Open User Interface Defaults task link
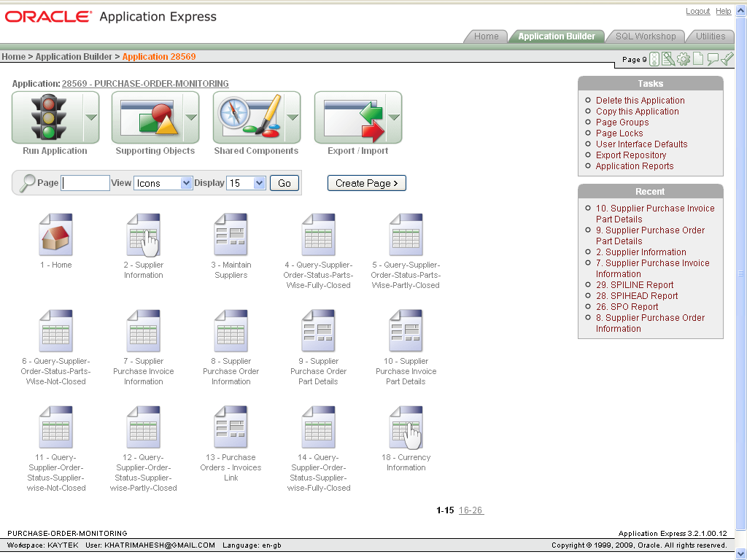The image size is (747, 560). click(641, 144)
